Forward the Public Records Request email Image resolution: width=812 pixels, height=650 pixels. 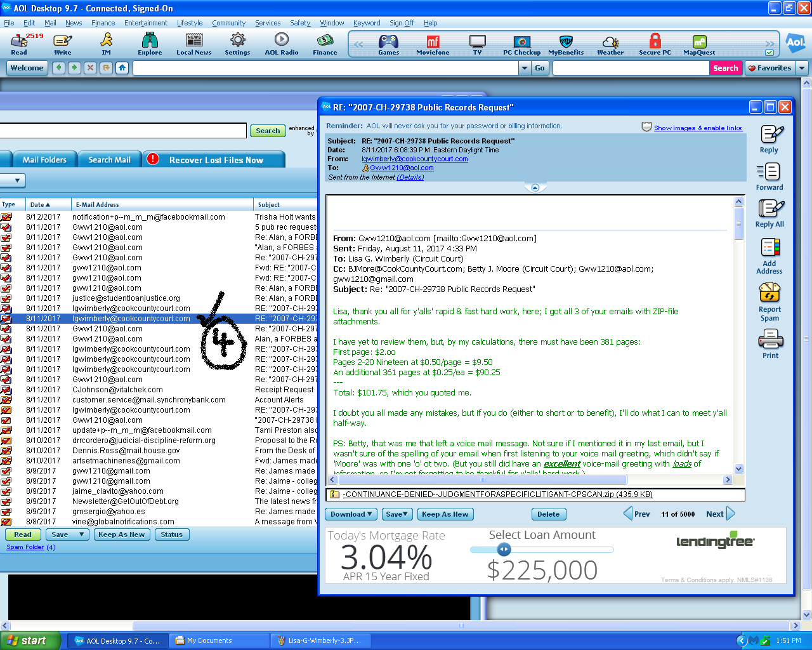click(x=769, y=176)
